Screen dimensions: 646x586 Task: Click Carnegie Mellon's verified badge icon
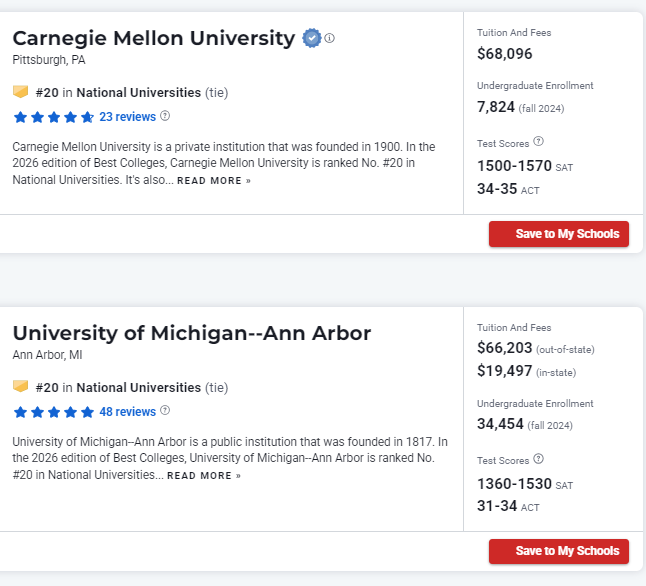point(312,38)
